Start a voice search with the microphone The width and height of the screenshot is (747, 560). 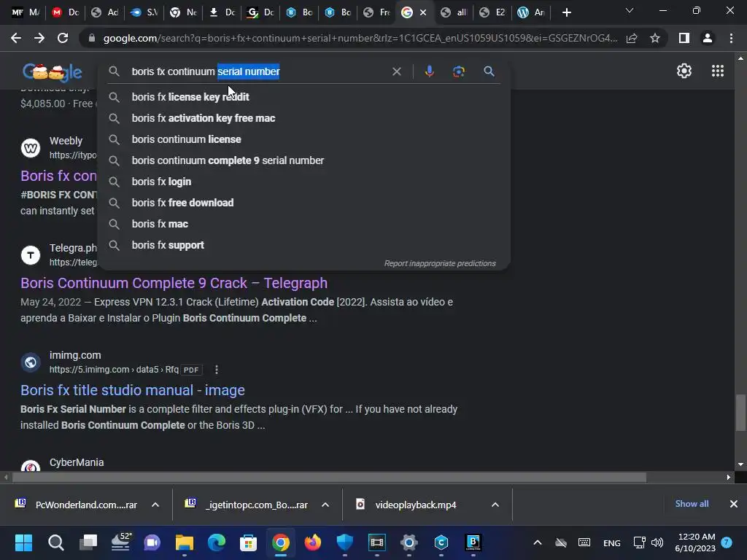(429, 71)
